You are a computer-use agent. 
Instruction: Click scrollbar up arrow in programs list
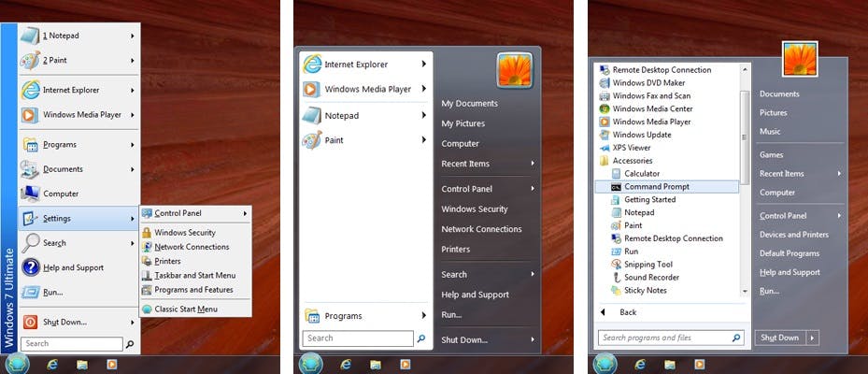[x=745, y=68]
